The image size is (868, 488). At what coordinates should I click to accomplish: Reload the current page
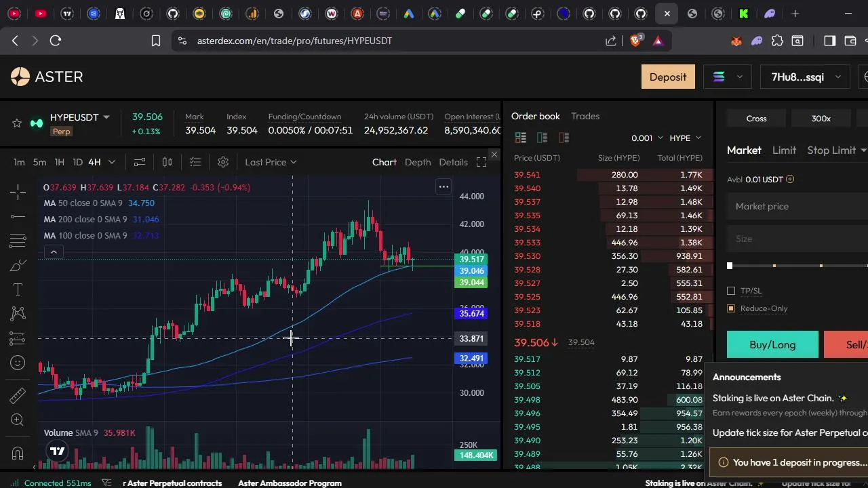(x=56, y=41)
